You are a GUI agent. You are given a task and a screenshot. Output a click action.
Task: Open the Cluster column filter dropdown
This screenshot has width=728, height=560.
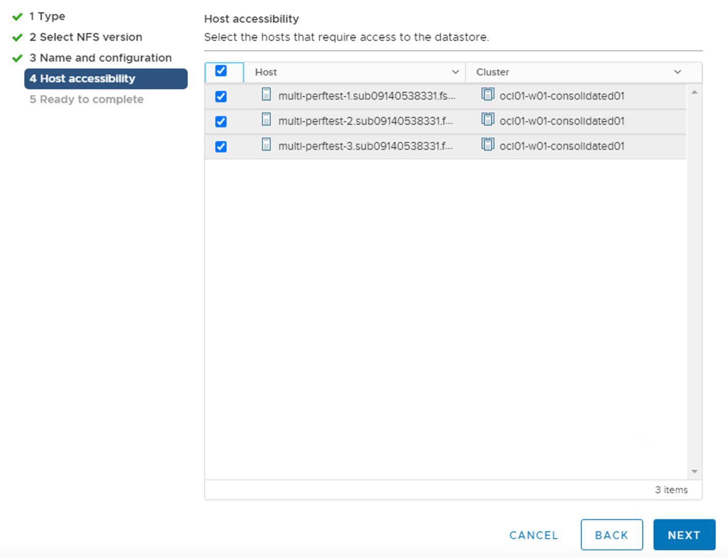tap(678, 72)
